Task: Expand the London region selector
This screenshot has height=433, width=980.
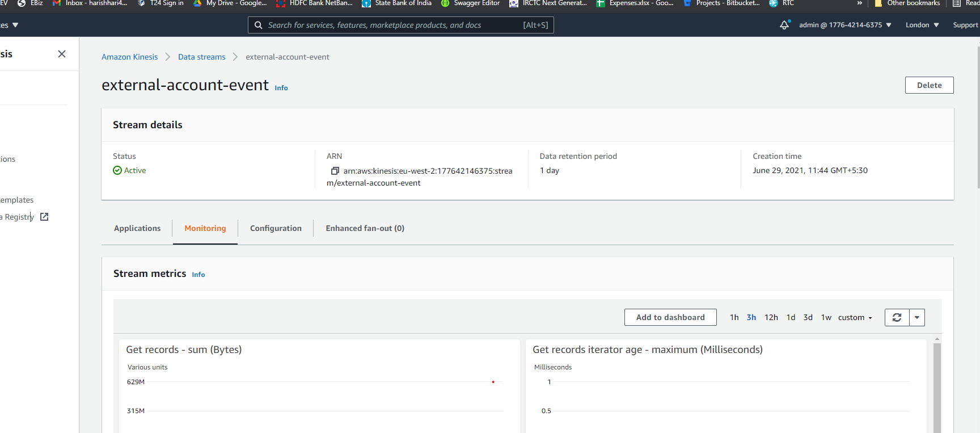Action: click(922, 25)
